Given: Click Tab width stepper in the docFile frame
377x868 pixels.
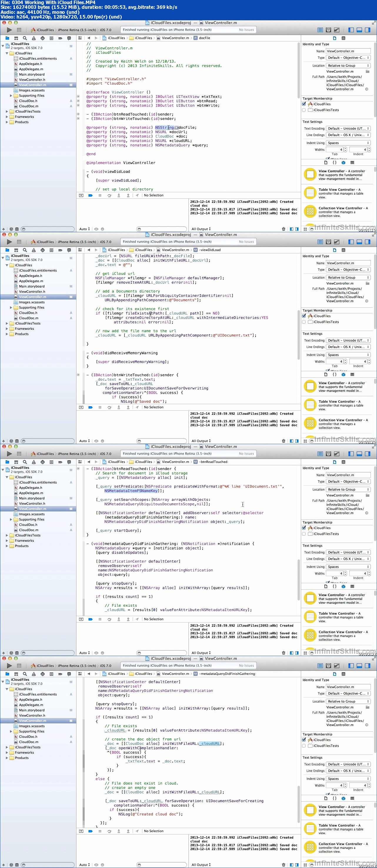Looking at the screenshot, I should point(345,150).
